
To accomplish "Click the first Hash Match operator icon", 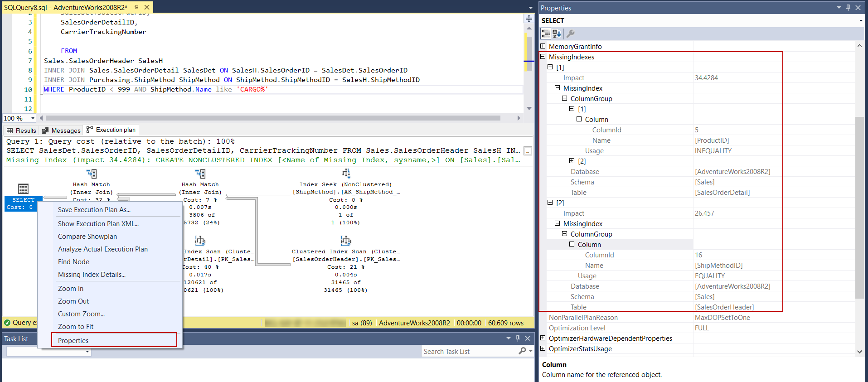I will click(92, 174).
